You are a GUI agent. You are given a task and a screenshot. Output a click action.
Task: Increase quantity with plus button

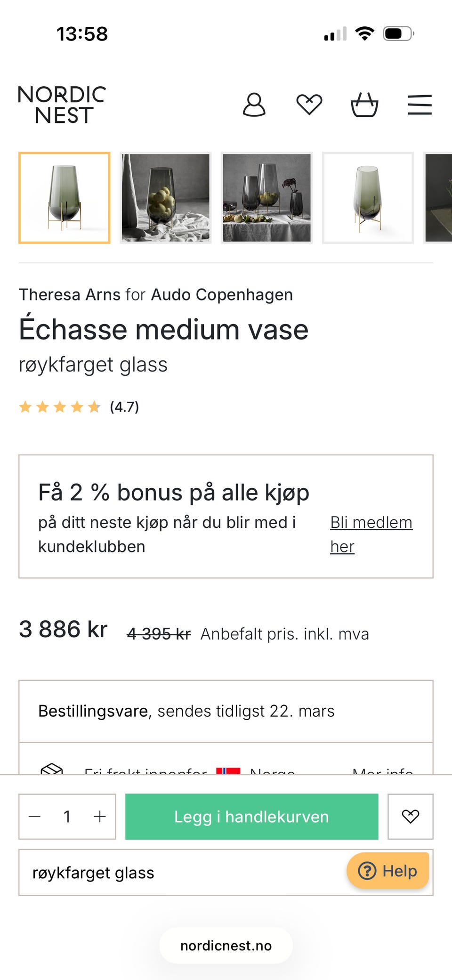[x=100, y=816]
